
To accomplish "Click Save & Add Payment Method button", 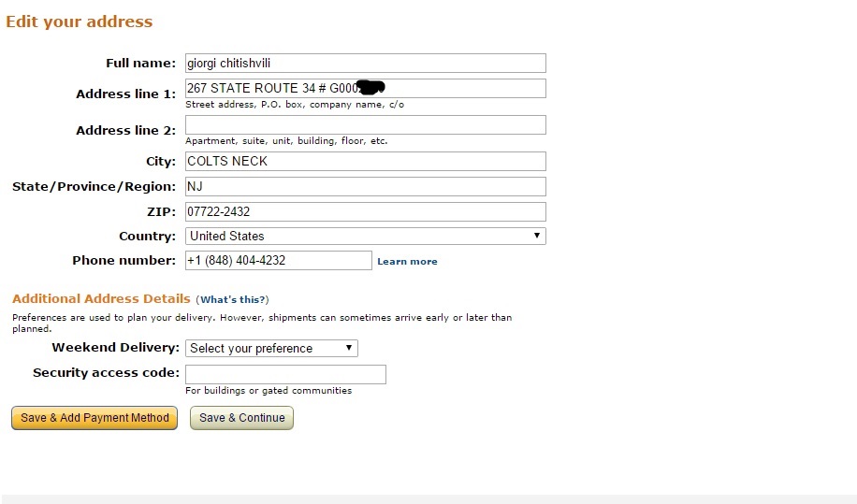I will tap(94, 418).
